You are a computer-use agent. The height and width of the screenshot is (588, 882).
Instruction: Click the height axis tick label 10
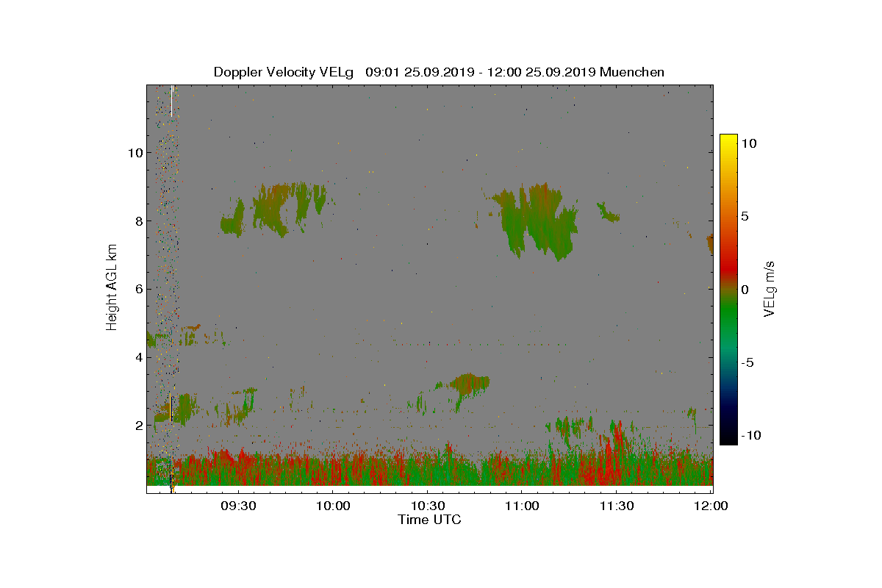pos(135,153)
